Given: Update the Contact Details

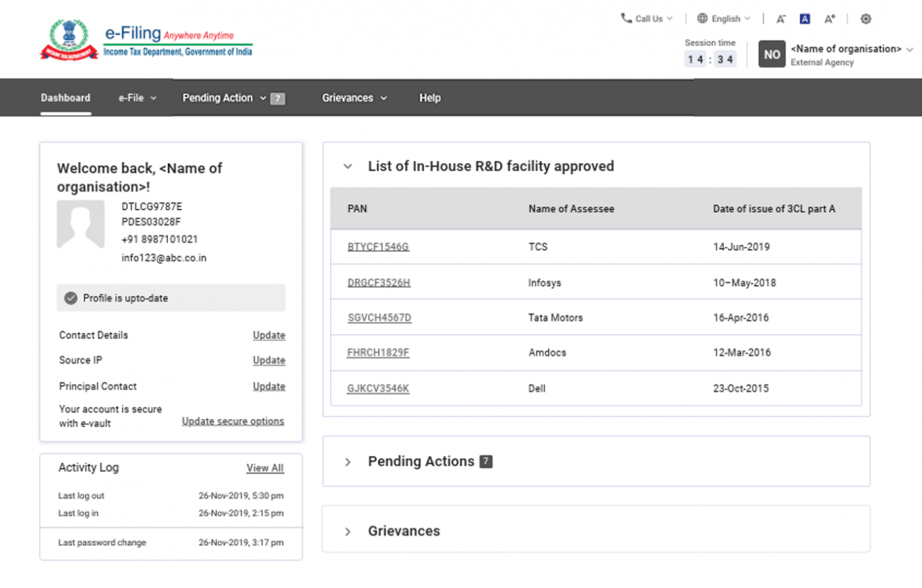Looking at the screenshot, I should coord(269,335).
